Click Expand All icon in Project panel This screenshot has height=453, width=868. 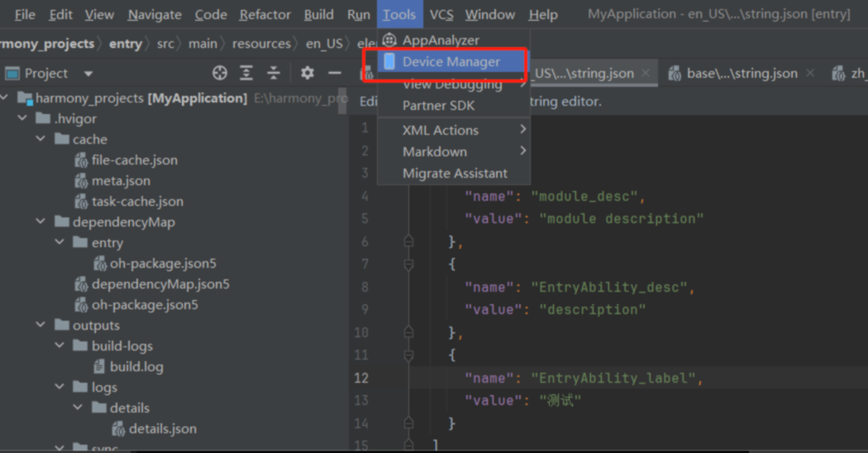(246, 73)
